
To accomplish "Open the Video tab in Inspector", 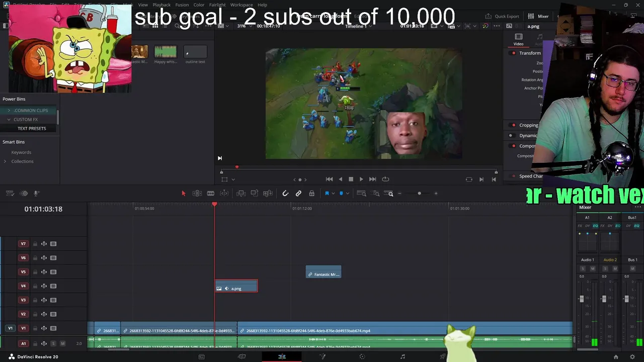I will [x=518, y=40].
